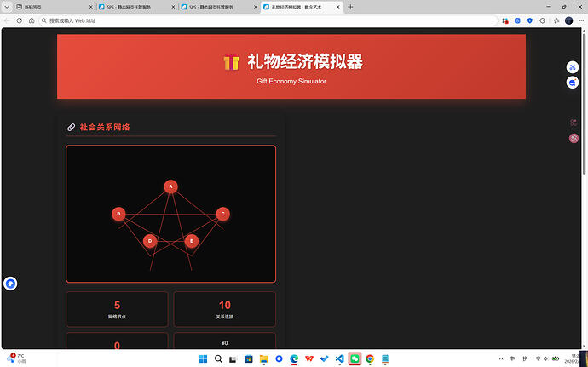588x367 pixels.
Task: Click the blue scissors floating icon
Action: click(573, 67)
